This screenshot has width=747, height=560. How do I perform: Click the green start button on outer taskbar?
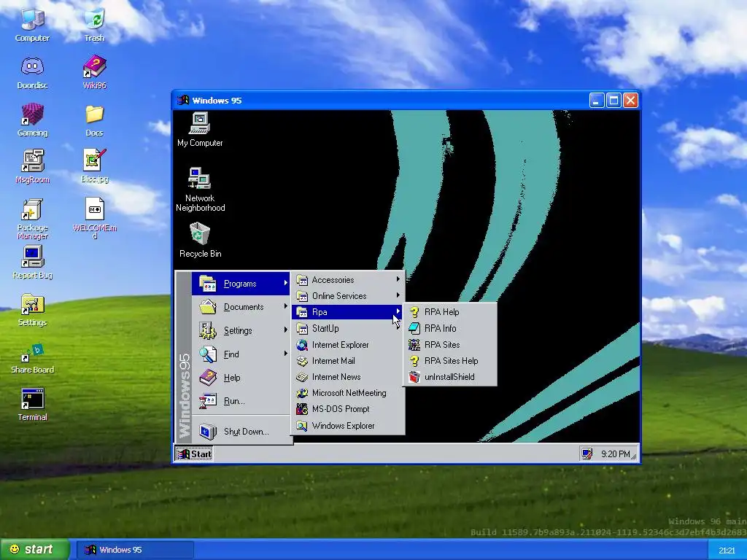35,550
